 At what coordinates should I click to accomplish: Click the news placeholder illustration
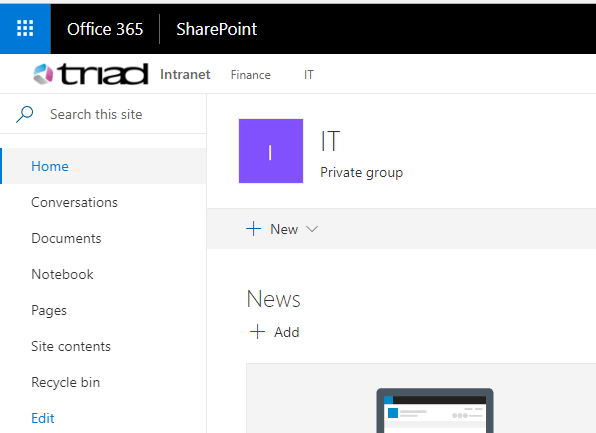click(435, 411)
